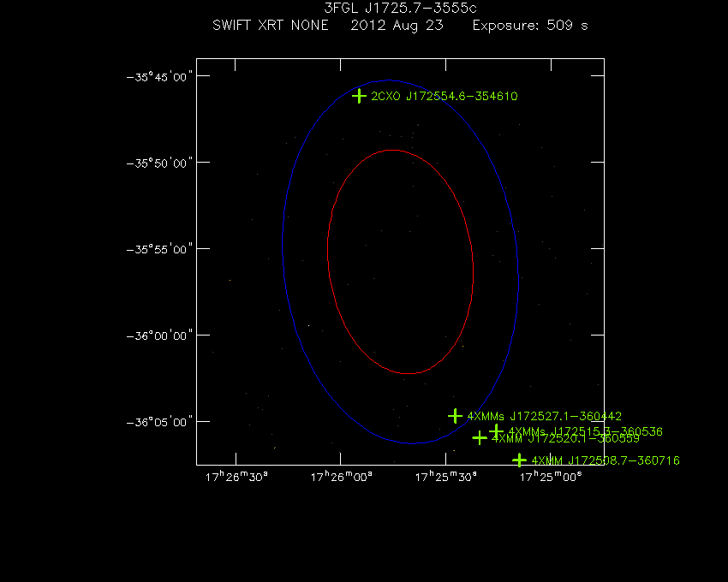Click the 2CXO J172554.6-354610 source label
The image size is (728, 582).
coord(445,96)
